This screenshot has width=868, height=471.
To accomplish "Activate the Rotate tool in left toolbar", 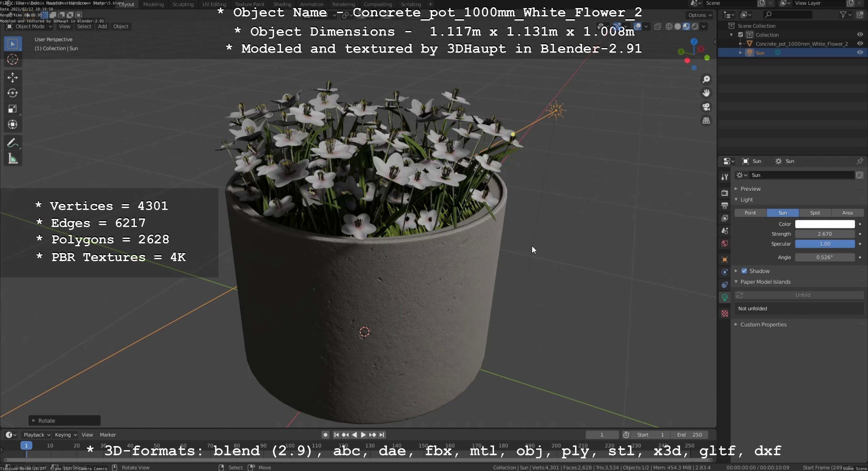I will coord(12,93).
